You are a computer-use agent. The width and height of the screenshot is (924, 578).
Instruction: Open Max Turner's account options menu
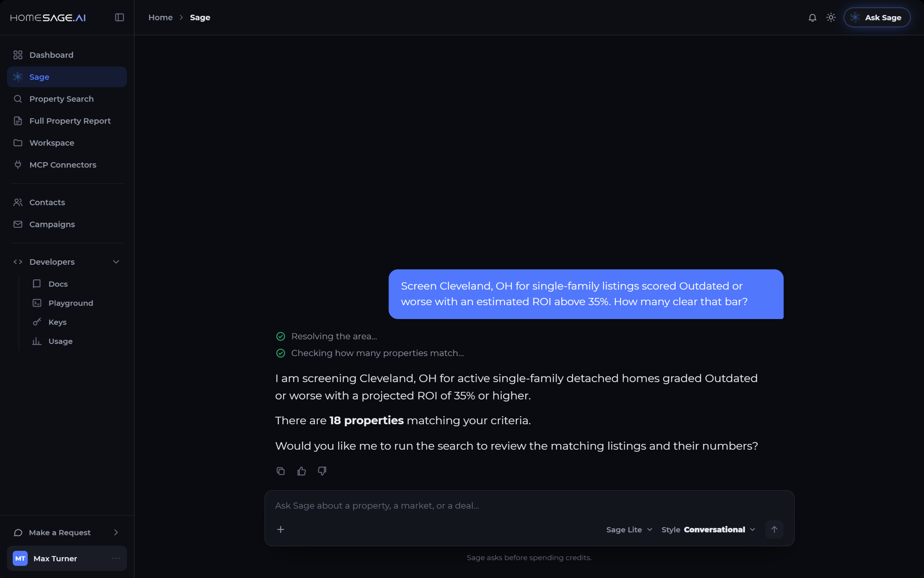pos(116,558)
